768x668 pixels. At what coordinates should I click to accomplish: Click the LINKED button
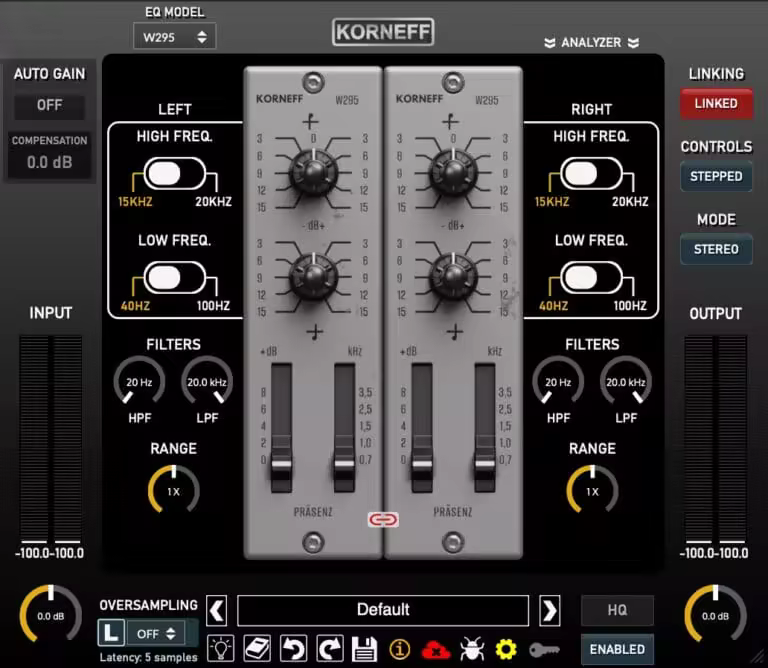pos(716,103)
